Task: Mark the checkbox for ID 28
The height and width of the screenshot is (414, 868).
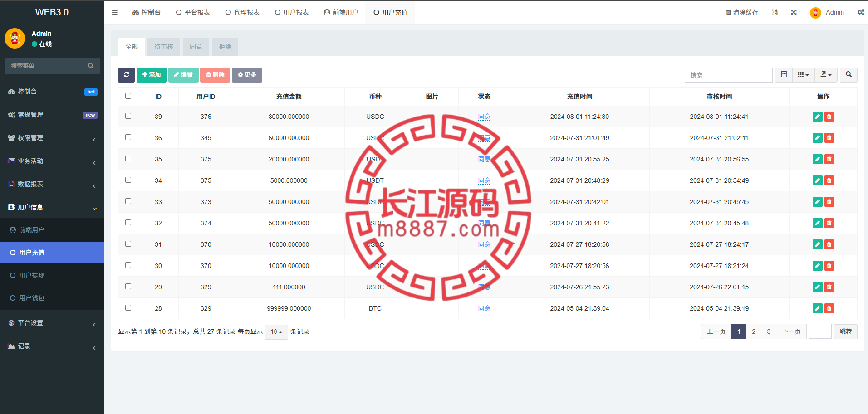Action: pyautogui.click(x=128, y=308)
